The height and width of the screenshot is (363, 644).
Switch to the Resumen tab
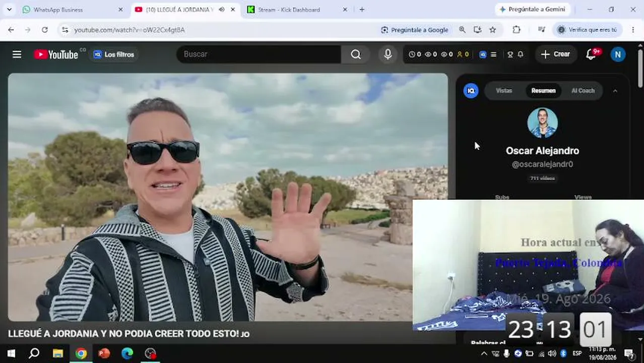tap(543, 91)
